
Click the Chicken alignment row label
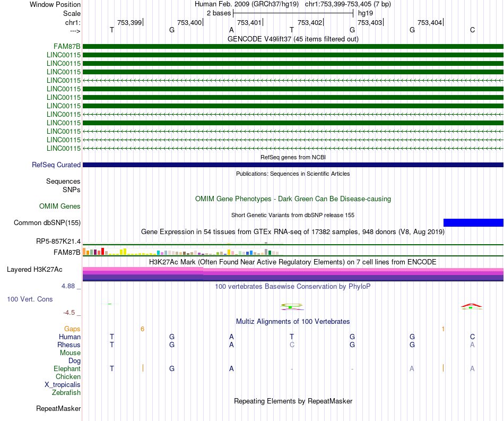point(68,376)
